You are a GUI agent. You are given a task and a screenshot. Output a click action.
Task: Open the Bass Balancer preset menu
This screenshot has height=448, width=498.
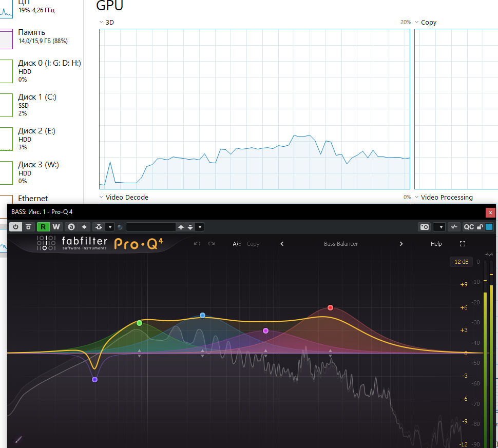(341, 244)
